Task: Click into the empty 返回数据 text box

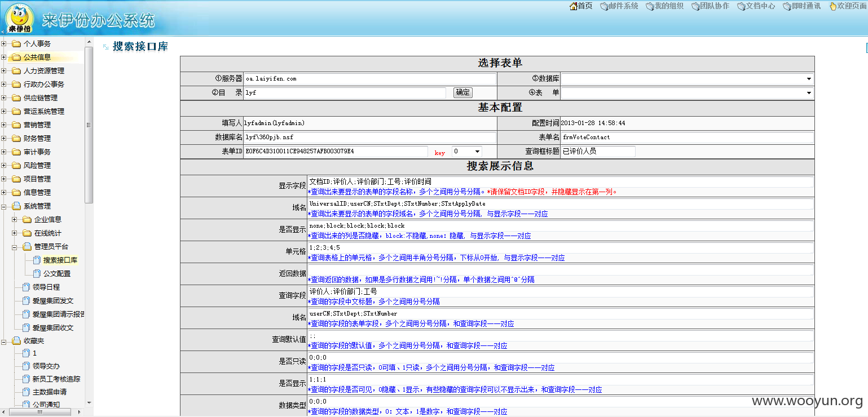Action: click(561, 270)
